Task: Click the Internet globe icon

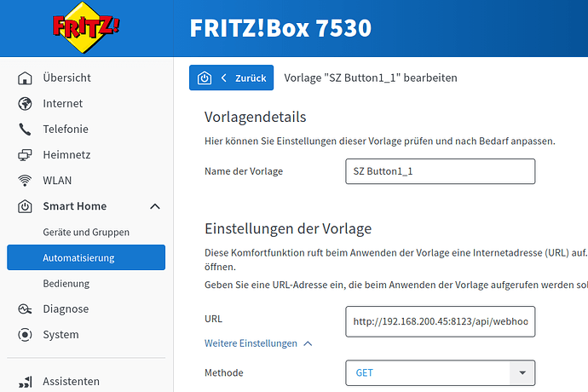Action: 25,103
